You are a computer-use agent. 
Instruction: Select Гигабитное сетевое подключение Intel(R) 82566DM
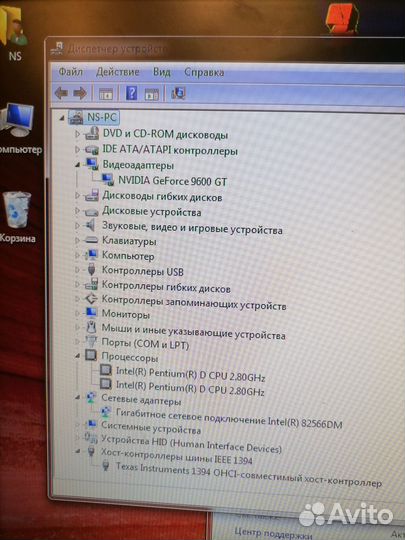[229, 418]
